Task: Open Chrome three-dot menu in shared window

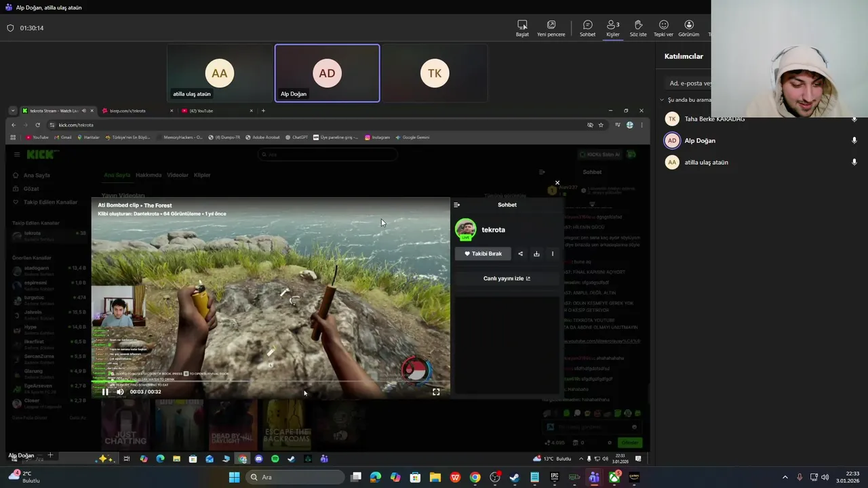Action: click(x=642, y=125)
